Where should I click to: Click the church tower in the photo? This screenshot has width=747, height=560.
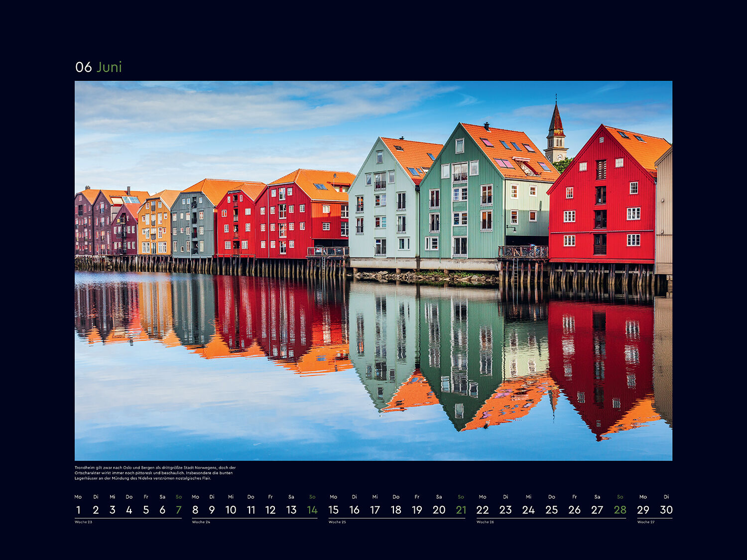click(556, 132)
